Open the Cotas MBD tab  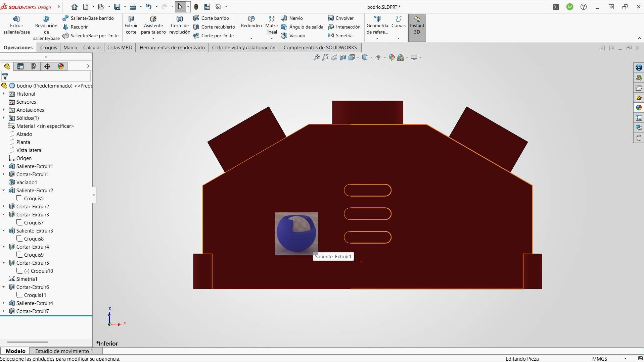[x=120, y=48]
